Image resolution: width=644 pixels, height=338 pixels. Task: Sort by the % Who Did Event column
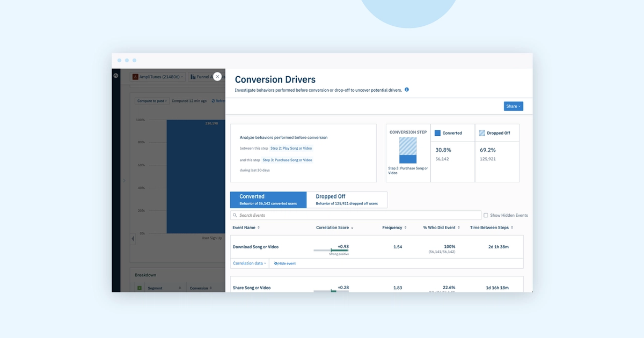[441, 227]
